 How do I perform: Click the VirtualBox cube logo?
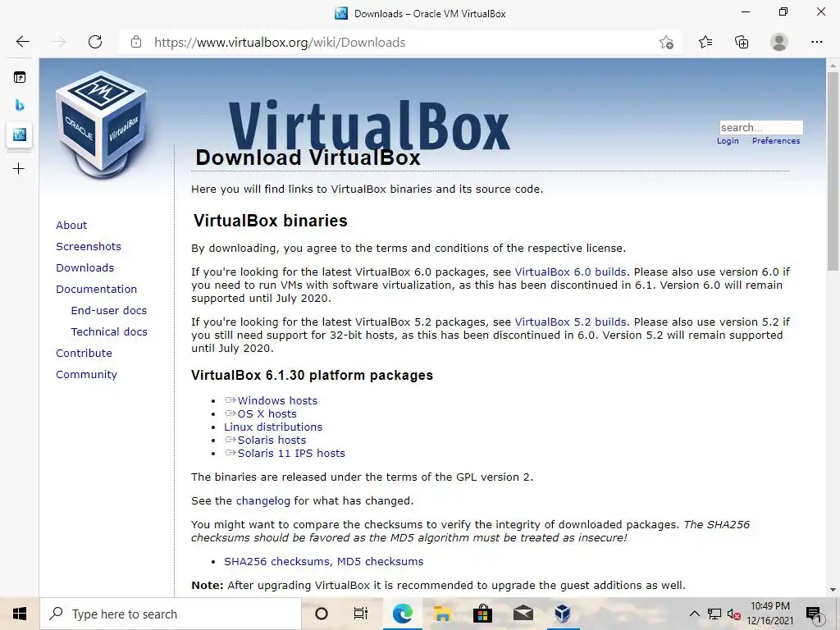pyautogui.click(x=102, y=123)
